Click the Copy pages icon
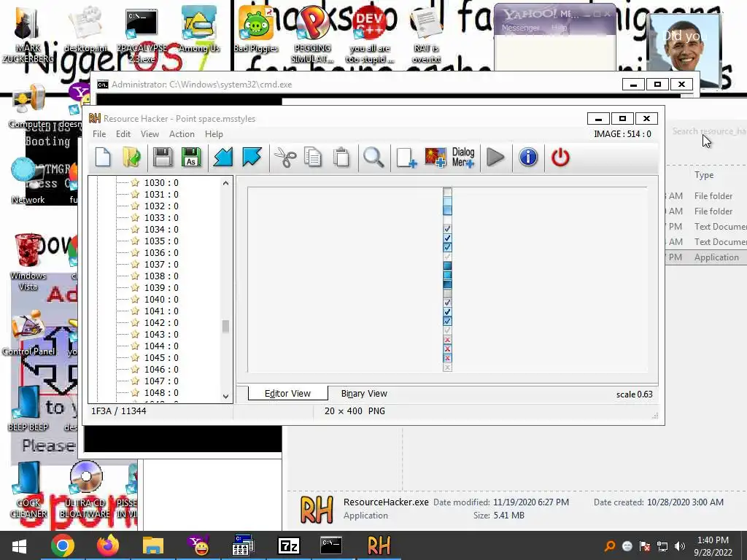Image resolution: width=747 pixels, height=560 pixels. click(312, 157)
